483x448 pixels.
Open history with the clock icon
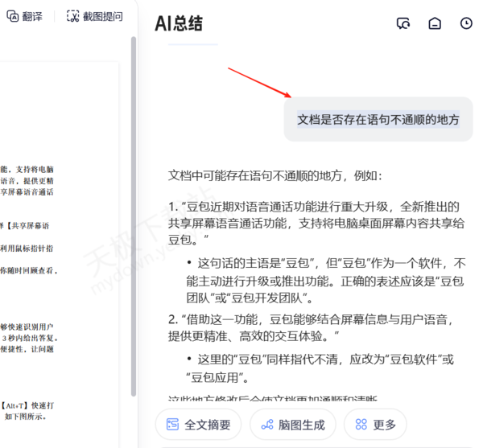click(466, 23)
